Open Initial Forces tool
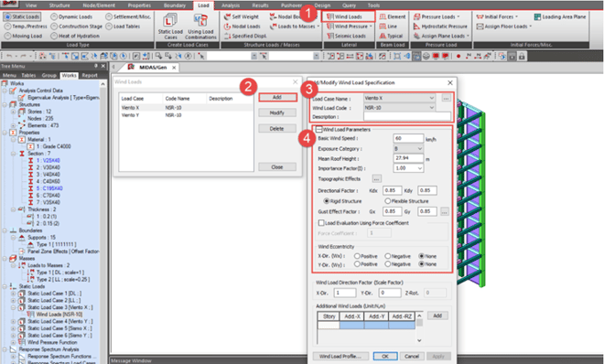 (x=497, y=17)
